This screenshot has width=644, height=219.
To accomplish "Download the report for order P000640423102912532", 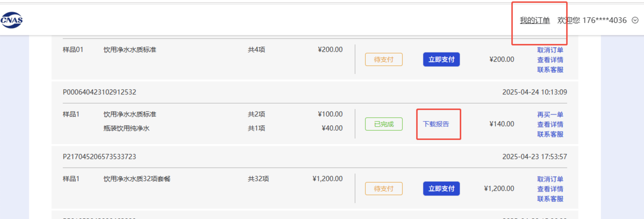I will point(436,124).
